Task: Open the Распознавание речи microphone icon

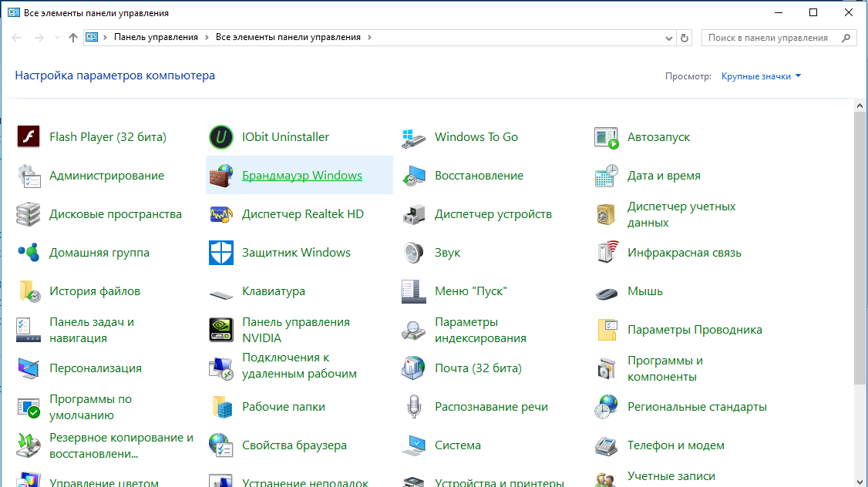Action: click(x=413, y=407)
